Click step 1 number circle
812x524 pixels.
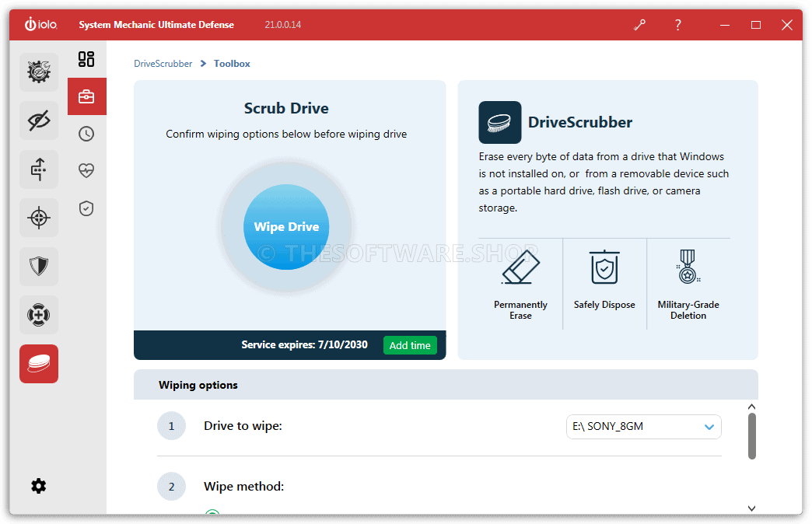tap(171, 426)
